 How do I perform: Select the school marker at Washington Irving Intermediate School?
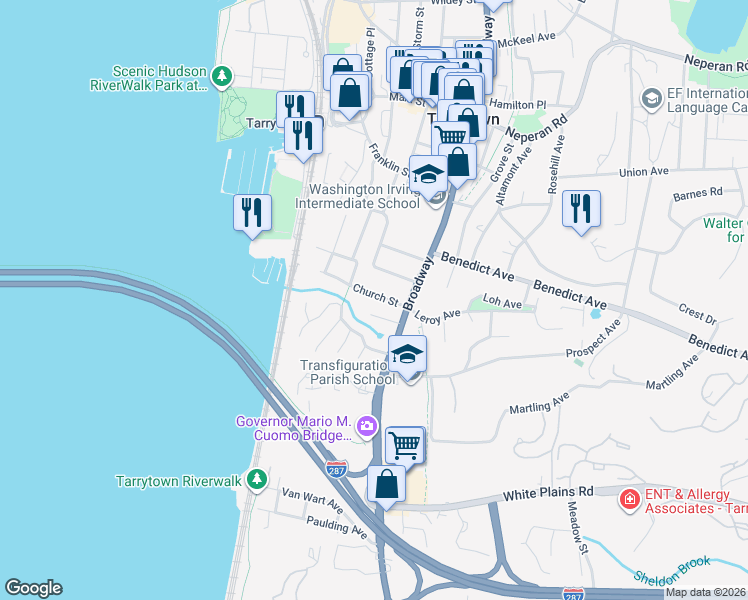428,178
